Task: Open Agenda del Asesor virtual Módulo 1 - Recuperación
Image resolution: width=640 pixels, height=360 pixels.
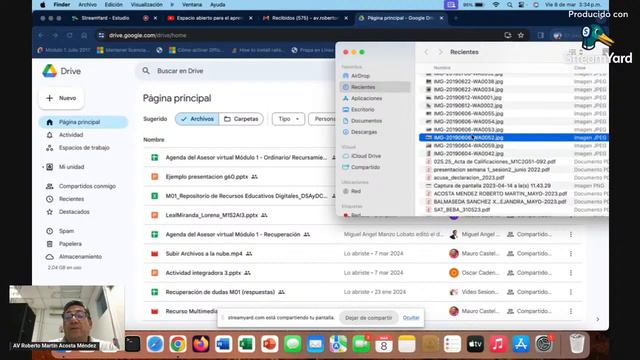Action: pos(233,234)
